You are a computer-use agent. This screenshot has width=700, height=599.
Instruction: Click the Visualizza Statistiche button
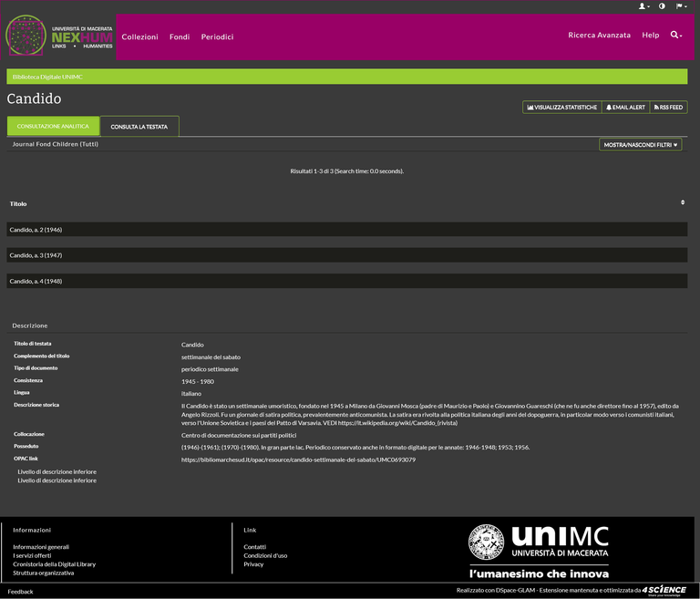click(562, 108)
